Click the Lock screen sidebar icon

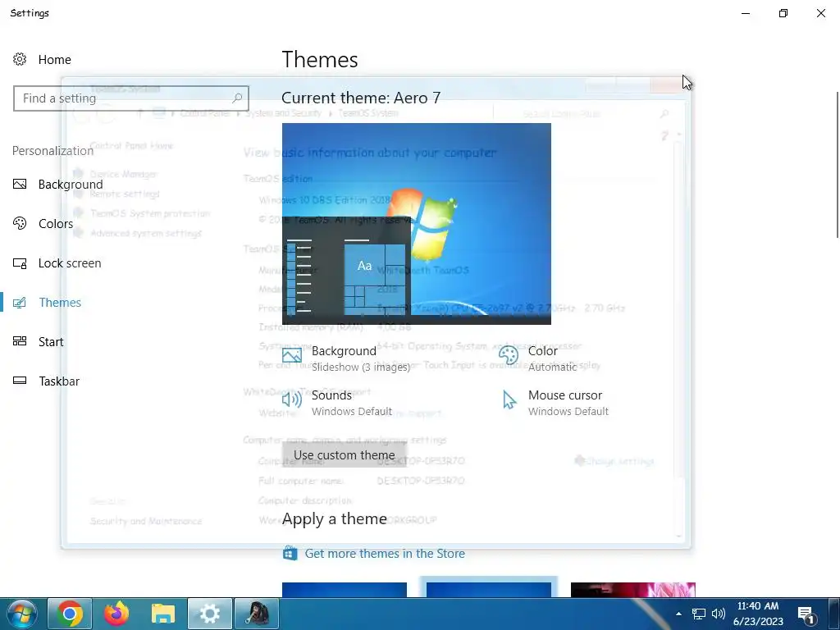[20, 263]
